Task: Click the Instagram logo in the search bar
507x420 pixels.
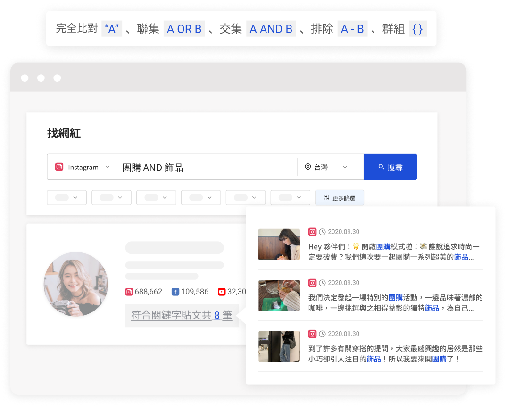Action: [x=59, y=167]
